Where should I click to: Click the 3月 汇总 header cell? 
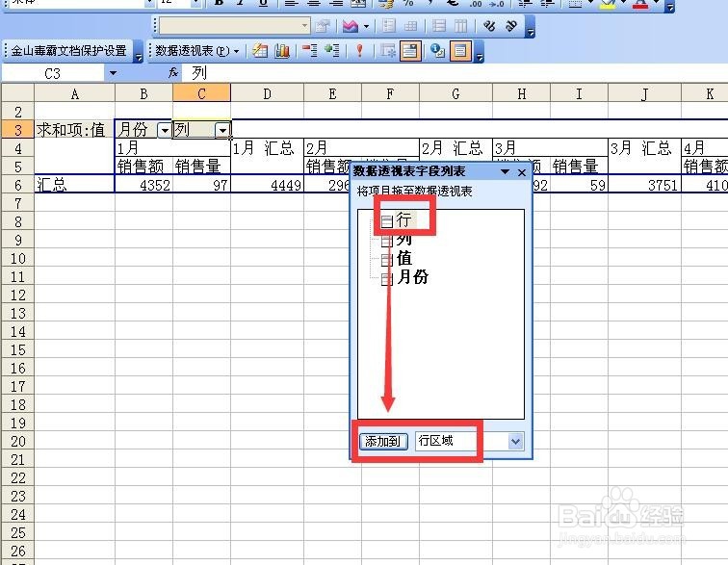[x=644, y=148]
